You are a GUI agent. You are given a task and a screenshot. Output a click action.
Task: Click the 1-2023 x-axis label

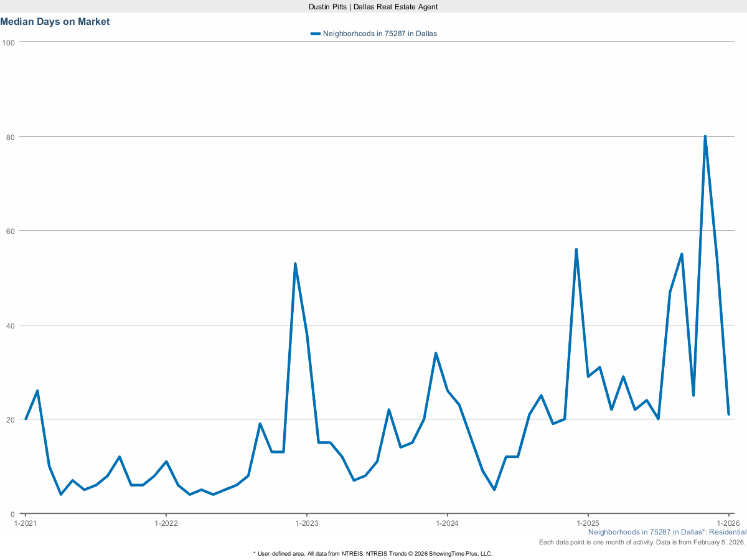click(x=306, y=523)
